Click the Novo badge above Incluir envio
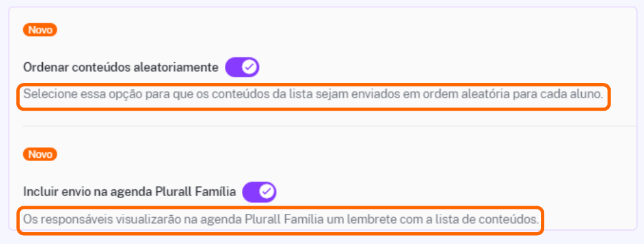Viewport: 644px width, 244px height. click(x=40, y=155)
